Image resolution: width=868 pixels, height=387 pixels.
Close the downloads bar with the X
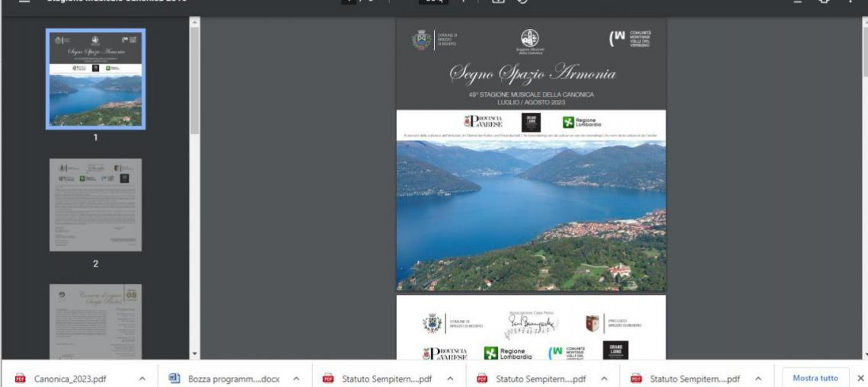pyautogui.click(x=860, y=377)
